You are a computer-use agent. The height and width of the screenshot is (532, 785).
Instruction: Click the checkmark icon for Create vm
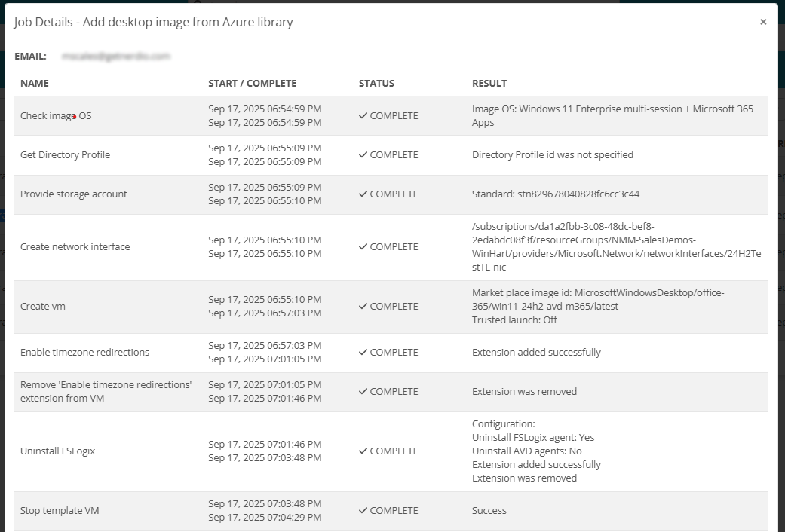[x=363, y=307]
